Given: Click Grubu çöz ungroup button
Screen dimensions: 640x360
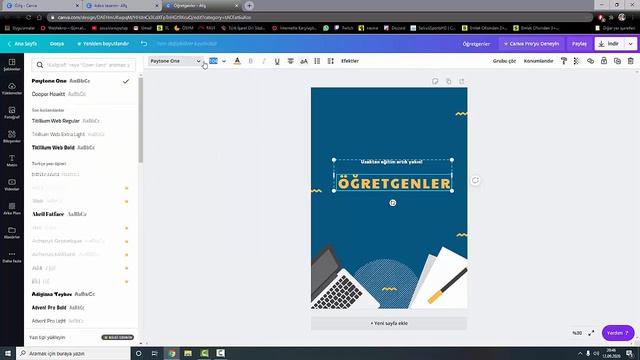Looking at the screenshot, I should pyautogui.click(x=504, y=61).
